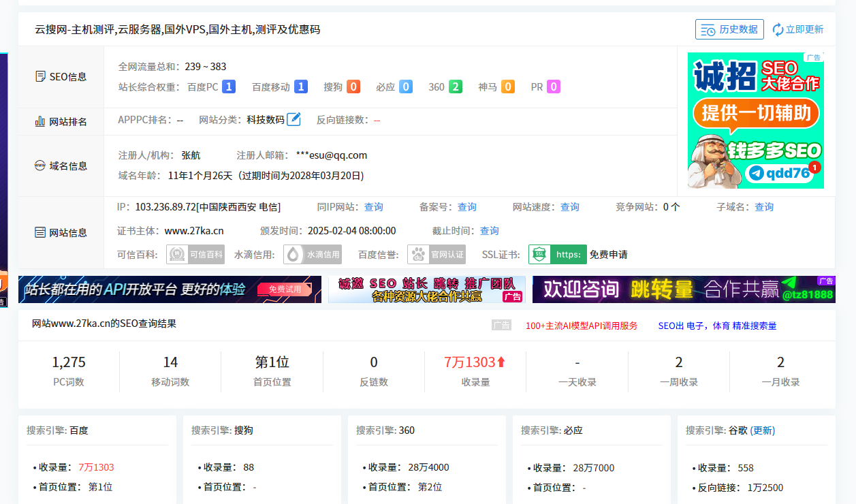The width and height of the screenshot is (856, 504).
Task: Click the 网站排名 bar chart icon
Action: [x=40, y=121]
